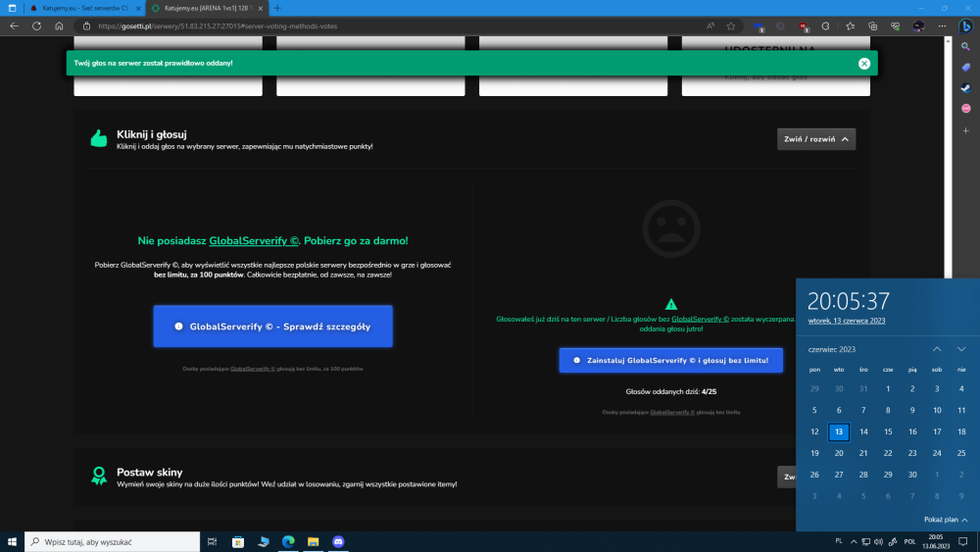This screenshot has height=552, width=980.
Task: Dismiss the green vote confirmation banner
Action: point(863,63)
